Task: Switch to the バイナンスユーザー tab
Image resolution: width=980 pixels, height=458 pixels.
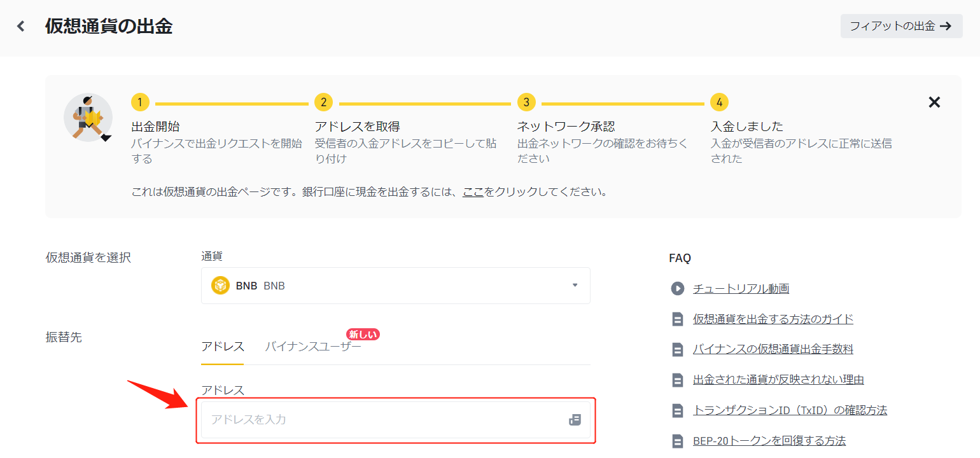Action: (313, 347)
